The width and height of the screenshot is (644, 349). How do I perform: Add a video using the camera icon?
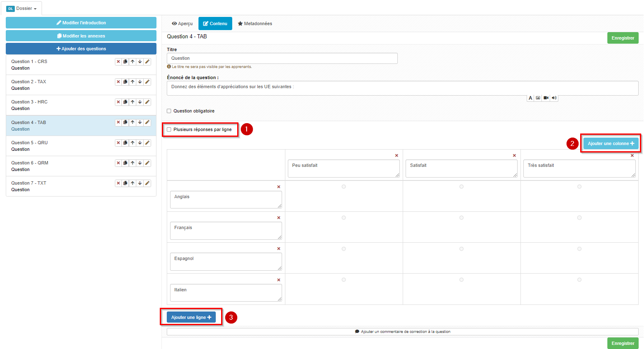coord(546,98)
